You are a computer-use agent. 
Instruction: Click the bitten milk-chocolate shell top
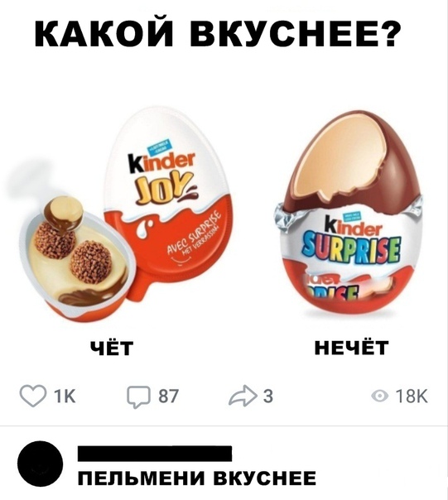click(x=354, y=160)
